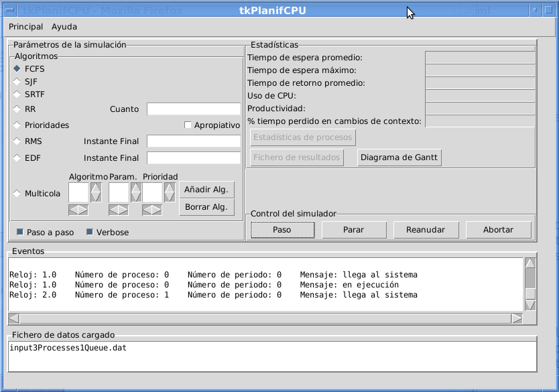
Task: Click the Param. list vertical scroll arrows
Action: [136, 193]
